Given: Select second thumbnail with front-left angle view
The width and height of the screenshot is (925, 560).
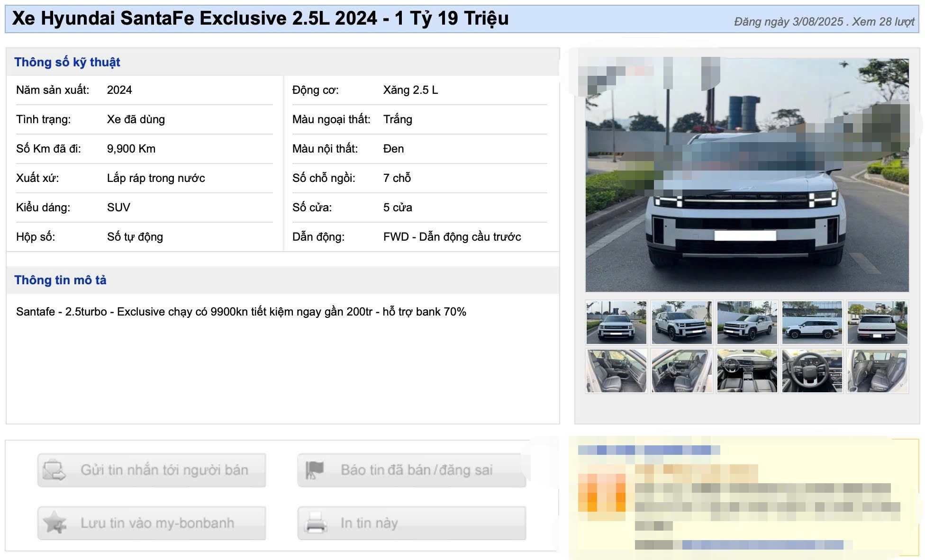Looking at the screenshot, I should click(x=681, y=323).
